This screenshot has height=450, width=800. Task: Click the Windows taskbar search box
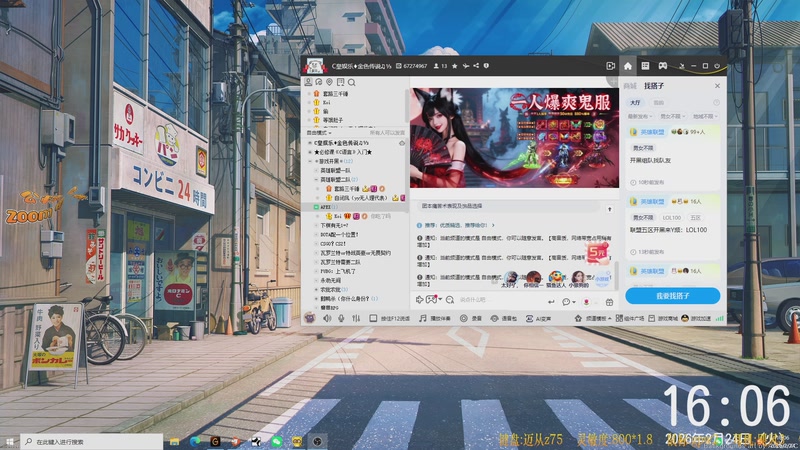pyautogui.click(x=92, y=442)
